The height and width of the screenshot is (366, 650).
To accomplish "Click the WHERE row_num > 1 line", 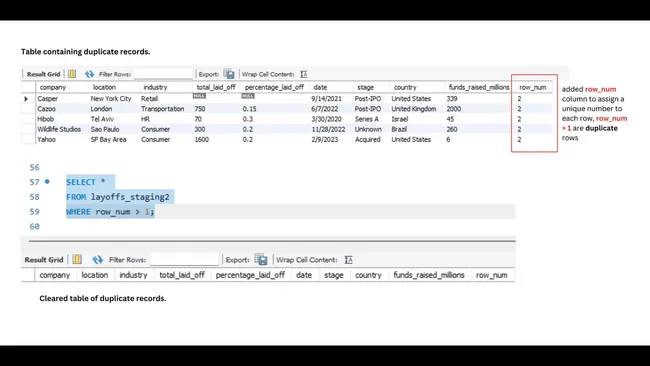I will click(110, 212).
